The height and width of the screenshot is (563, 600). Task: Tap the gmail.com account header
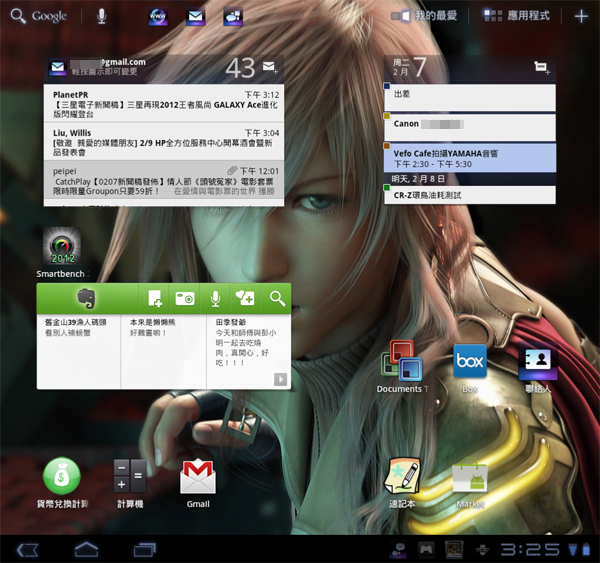click(x=108, y=67)
